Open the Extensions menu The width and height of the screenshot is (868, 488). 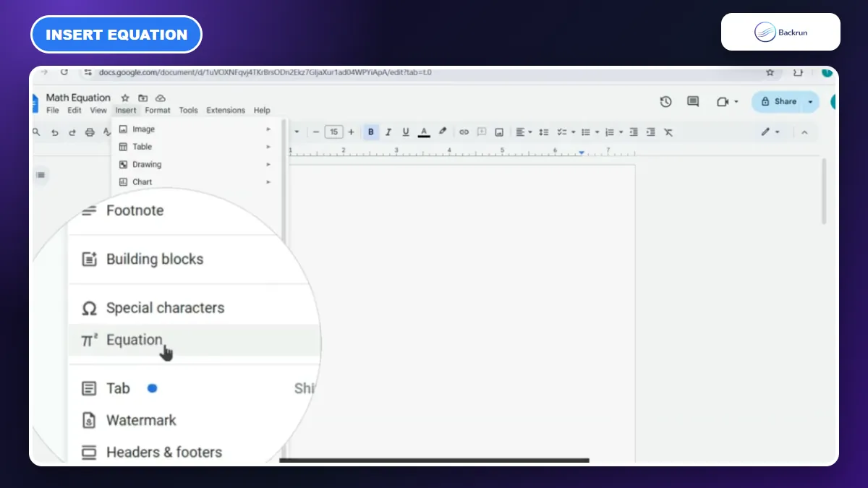[x=226, y=111]
